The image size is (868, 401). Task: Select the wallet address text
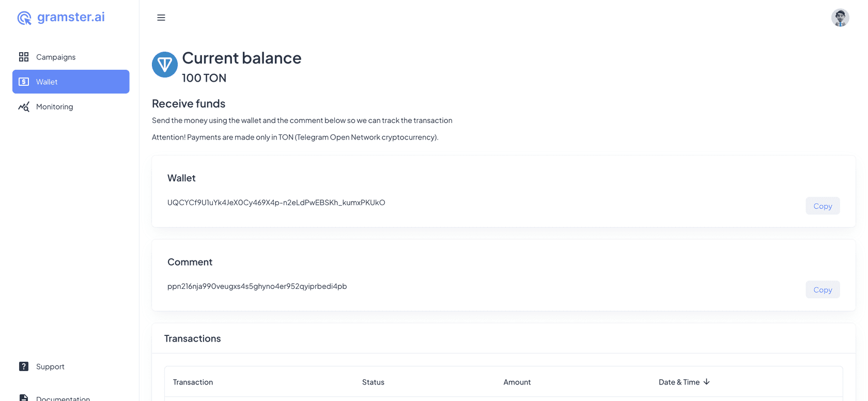click(276, 203)
